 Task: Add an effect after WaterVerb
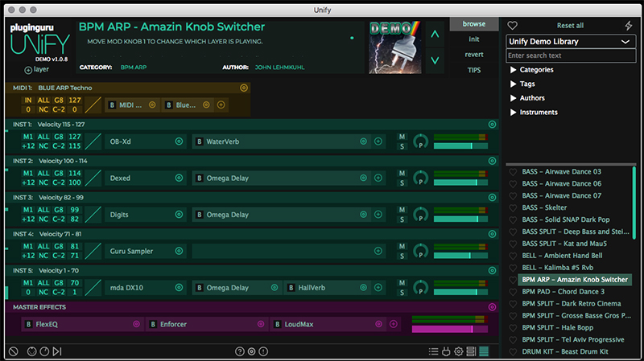coord(378,142)
